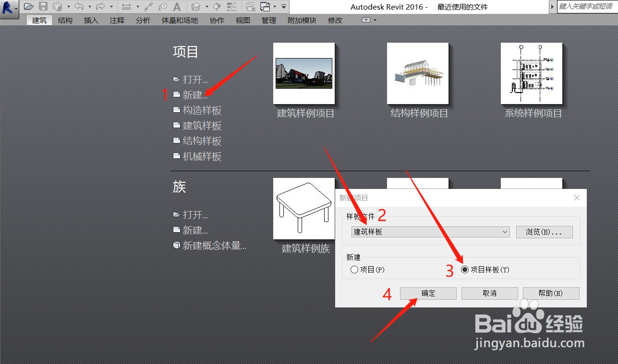618x364 pixels.
Task: Open the Undo history dropdown arrow
Action: [x=90, y=6]
